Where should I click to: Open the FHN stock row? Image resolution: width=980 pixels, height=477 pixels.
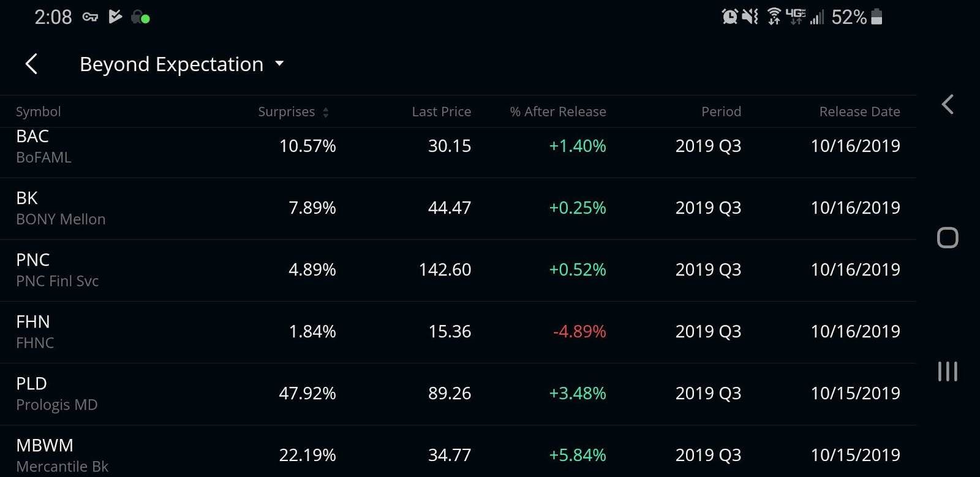pyautogui.click(x=458, y=332)
